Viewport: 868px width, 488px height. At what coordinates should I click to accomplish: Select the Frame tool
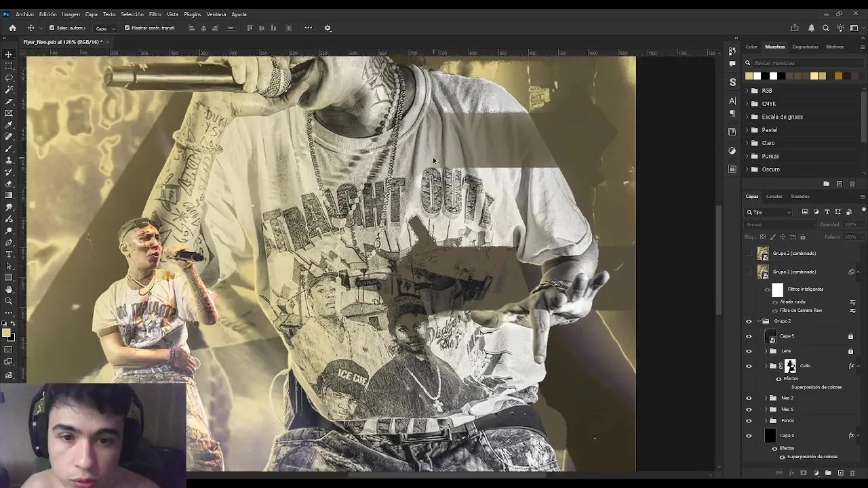[9, 113]
